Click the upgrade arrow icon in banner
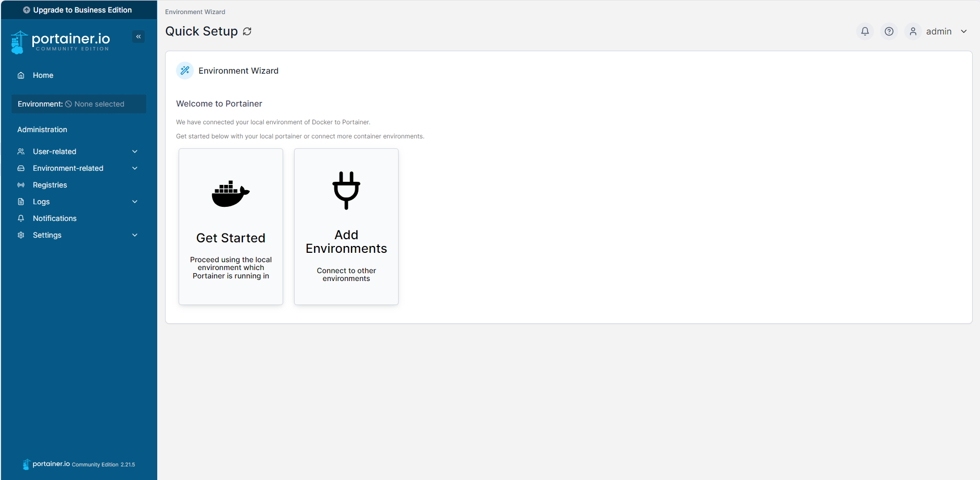The width and height of the screenshot is (980, 480). point(27,10)
